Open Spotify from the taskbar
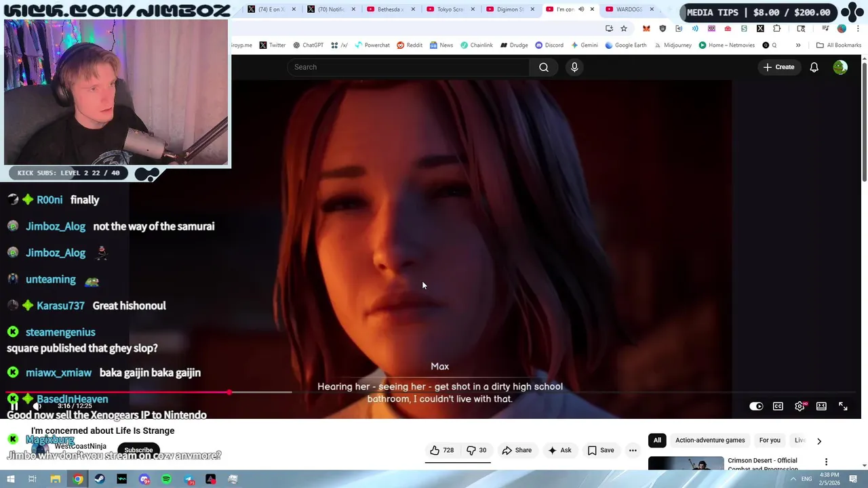Viewport: 868px width, 488px height. (x=166, y=479)
